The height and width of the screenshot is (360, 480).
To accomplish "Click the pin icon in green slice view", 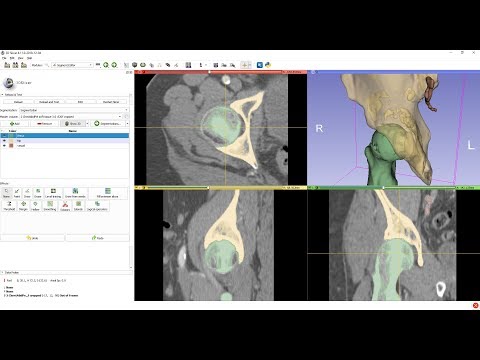I will click(310, 188).
